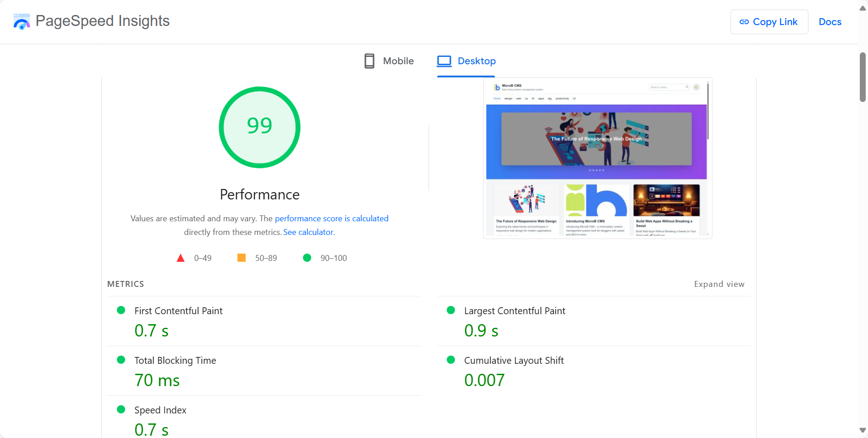Switch to the Mobile tab
Viewport: 868px width, 438px height.
[389, 61]
